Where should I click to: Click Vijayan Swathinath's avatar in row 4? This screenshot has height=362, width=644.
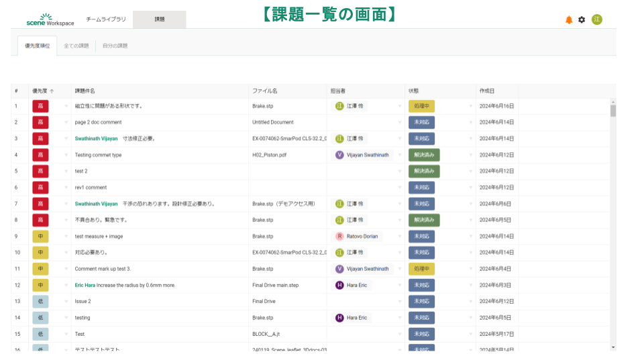click(x=339, y=155)
